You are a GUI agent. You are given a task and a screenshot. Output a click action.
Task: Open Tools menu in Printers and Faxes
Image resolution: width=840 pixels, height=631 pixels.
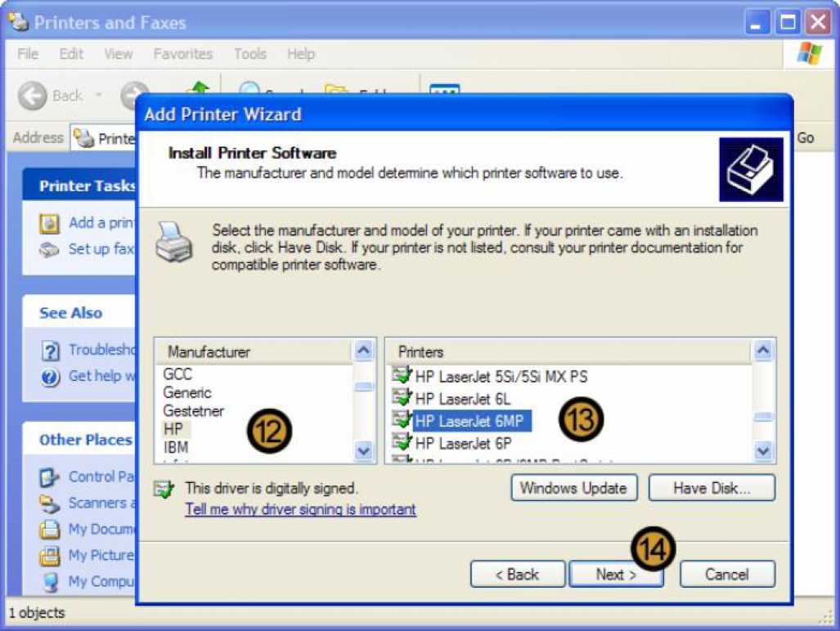pos(250,53)
